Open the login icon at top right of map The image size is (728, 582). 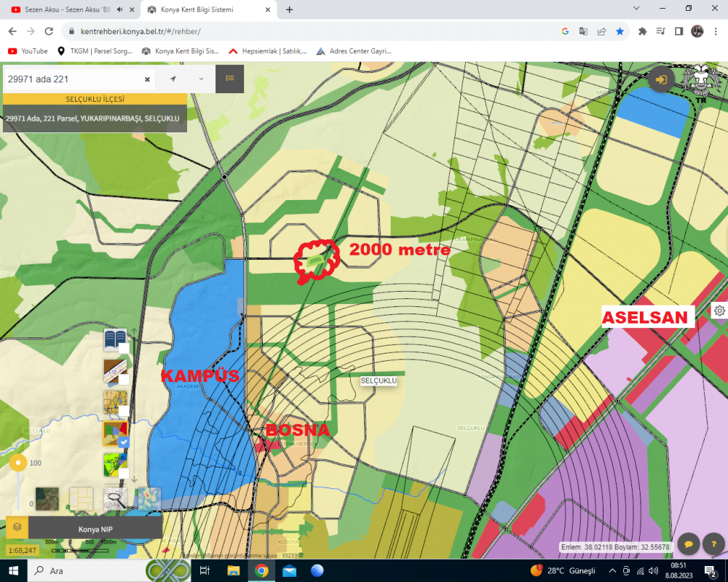pos(661,79)
